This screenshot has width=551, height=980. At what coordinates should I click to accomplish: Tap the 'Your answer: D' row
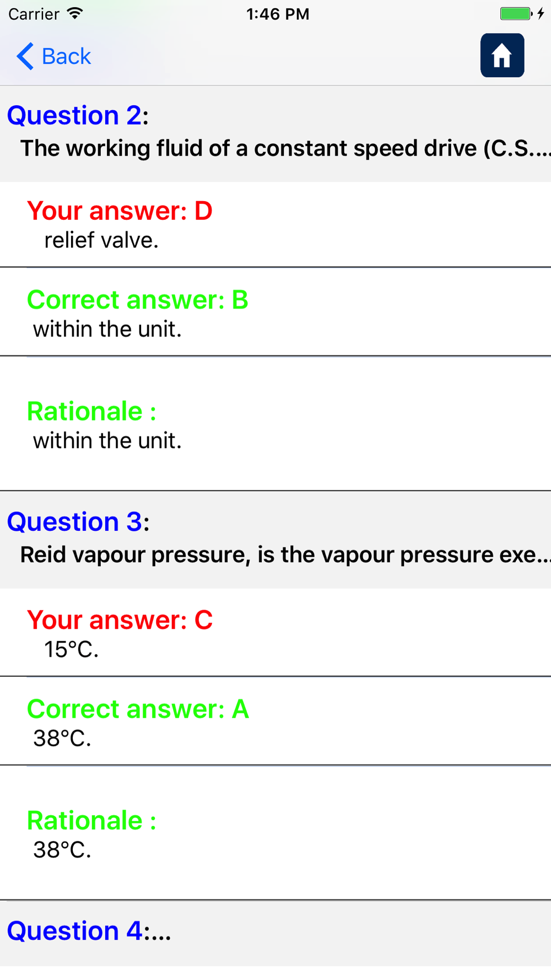coord(275,224)
